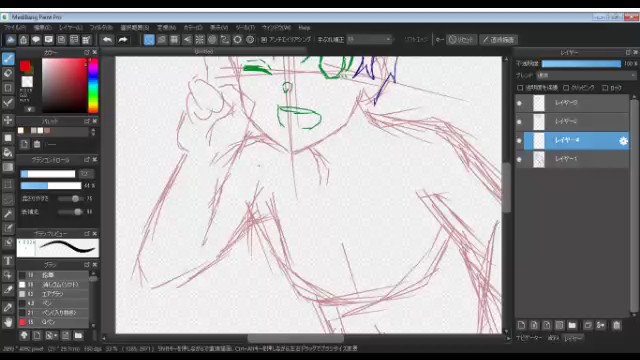Add a new layer from Layers panel footer
The width and height of the screenshot is (640, 360).
(521, 325)
